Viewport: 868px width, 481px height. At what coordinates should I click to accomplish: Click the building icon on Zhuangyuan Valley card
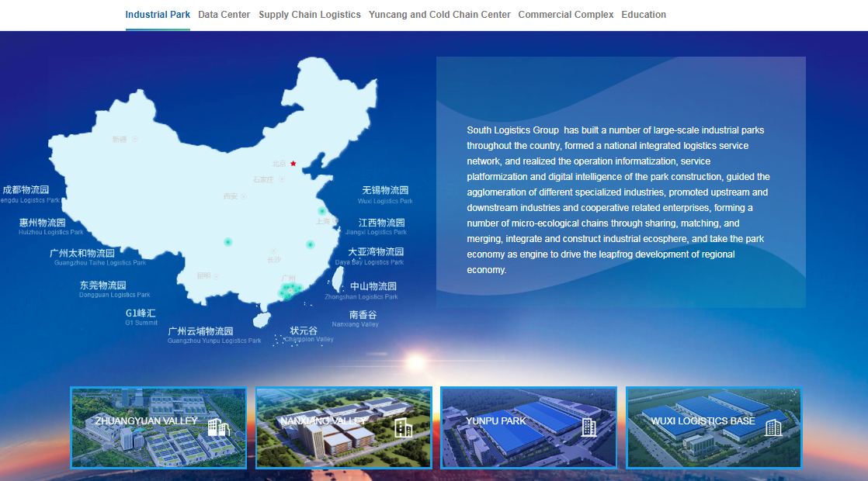(218, 427)
